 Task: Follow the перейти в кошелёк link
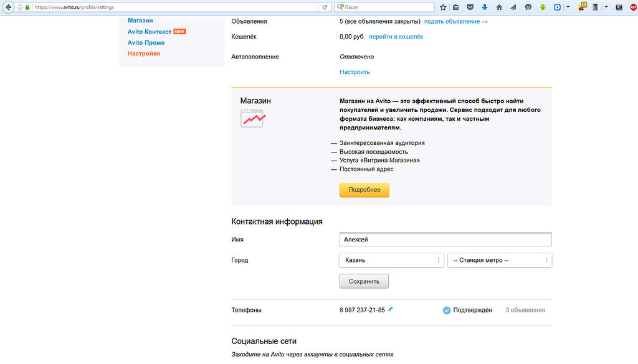click(x=396, y=37)
